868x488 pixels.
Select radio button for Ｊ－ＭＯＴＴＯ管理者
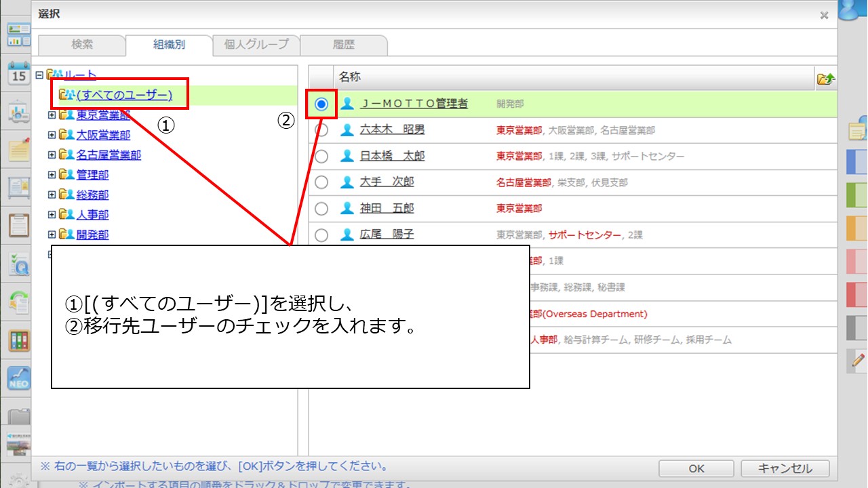[321, 104]
